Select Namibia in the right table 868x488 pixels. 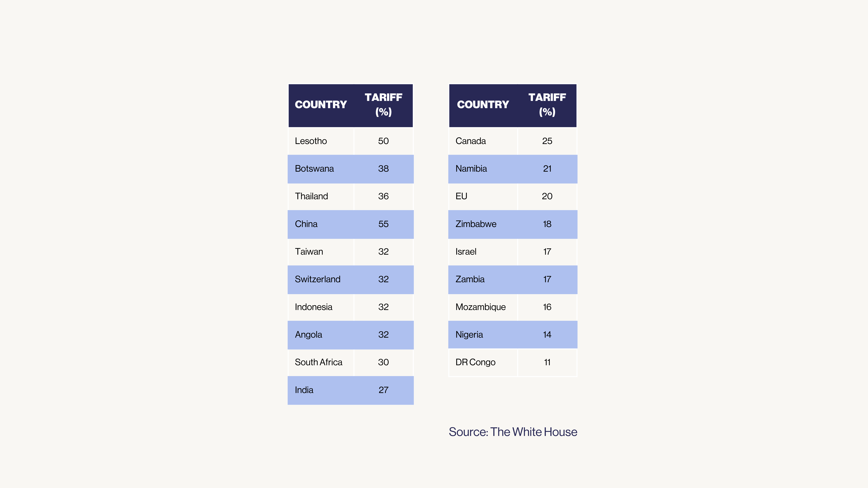click(x=471, y=169)
